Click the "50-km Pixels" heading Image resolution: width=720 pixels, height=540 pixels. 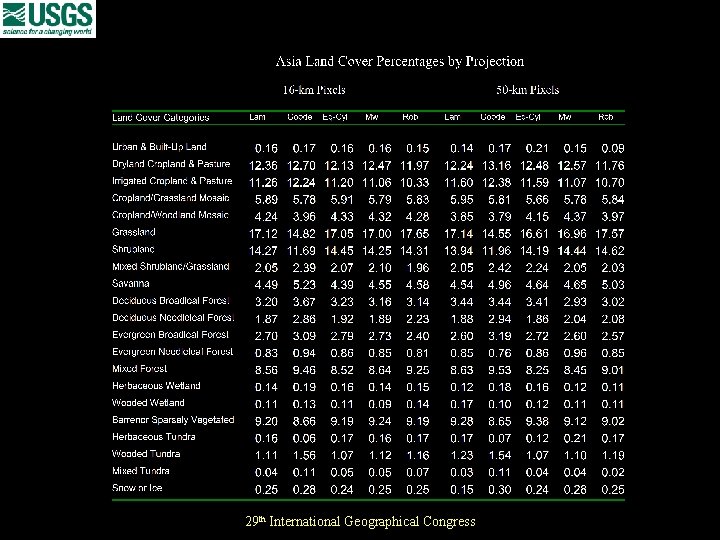point(528,90)
